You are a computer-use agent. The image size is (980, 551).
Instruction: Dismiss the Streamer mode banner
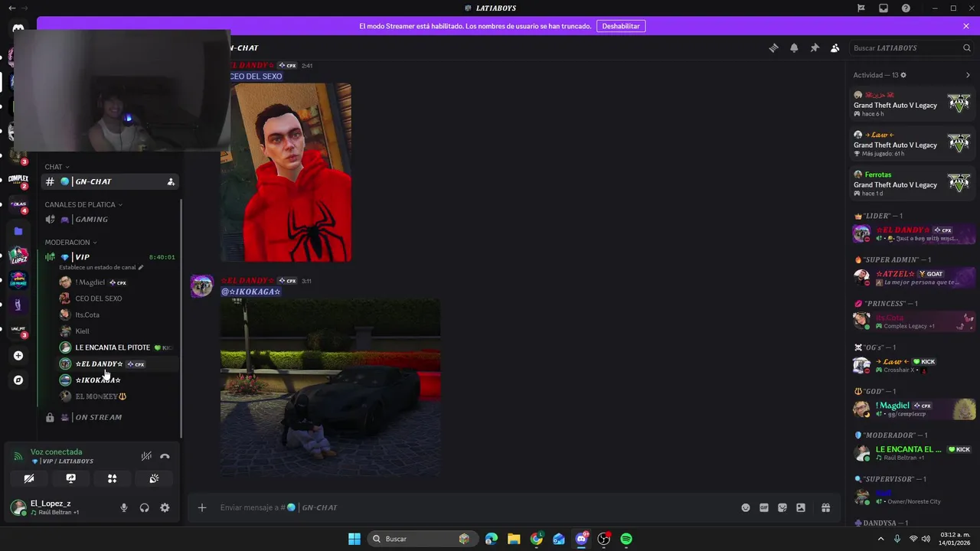pos(966,26)
